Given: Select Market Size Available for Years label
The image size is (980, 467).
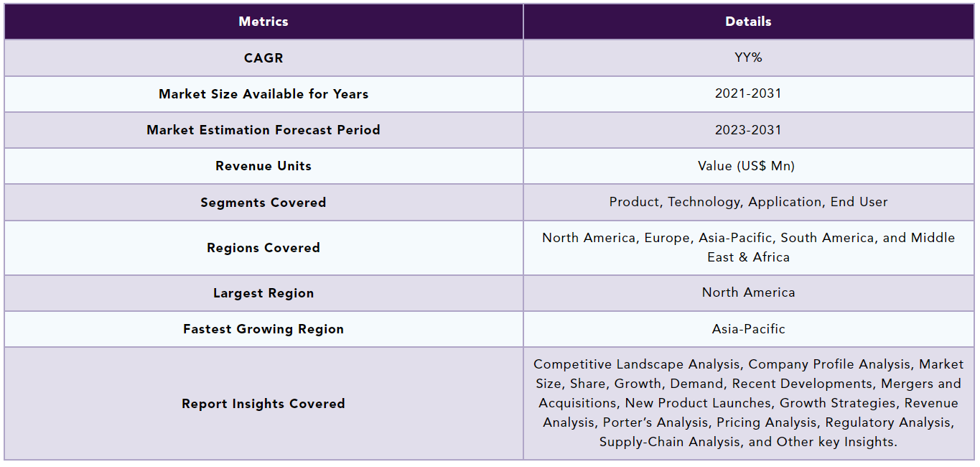Looking at the screenshot, I should coord(263,94).
